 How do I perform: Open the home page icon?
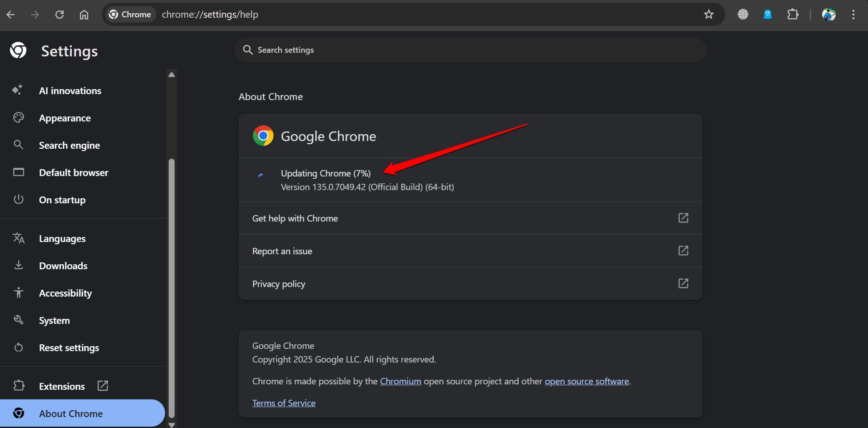coord(84,14)
